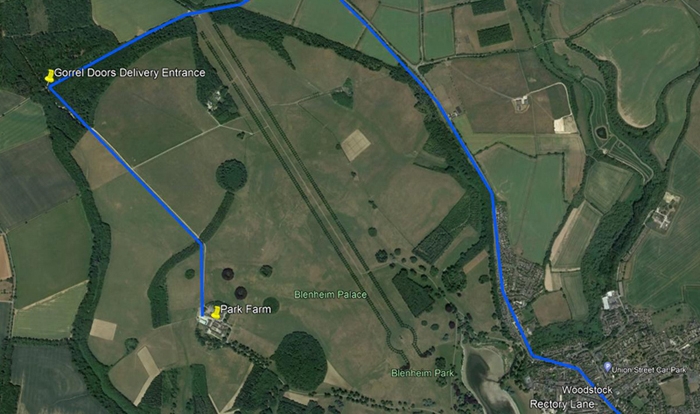Screen dimensions: 700x414
Task: Select the Park Farm yellow pushpin
Action: point(216,312)
